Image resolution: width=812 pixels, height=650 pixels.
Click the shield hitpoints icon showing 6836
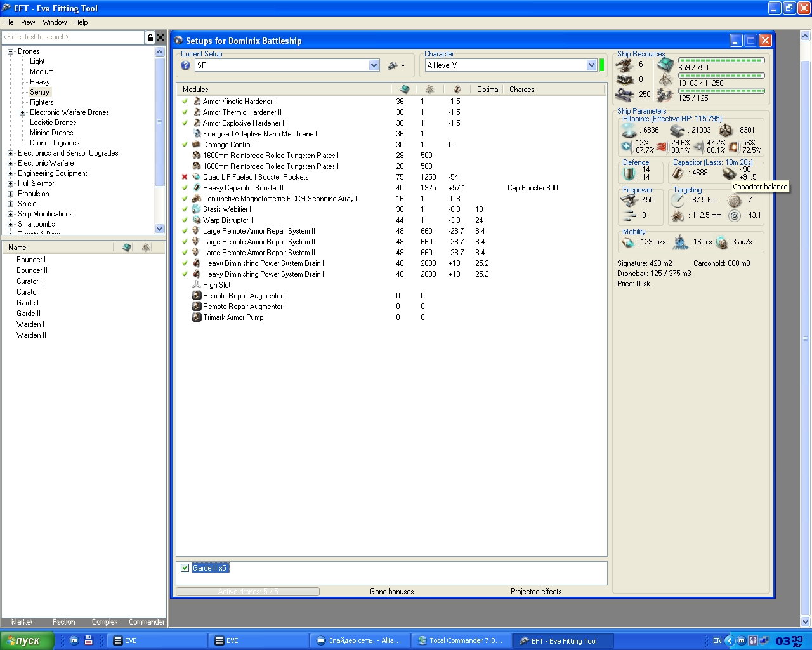point(629,130)
